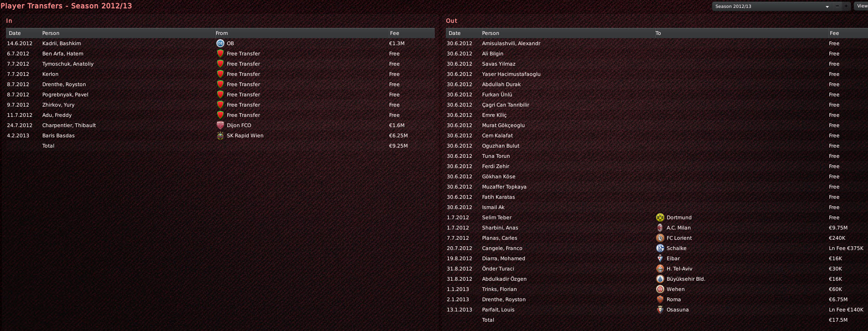
Task: Click the FC Lorient club badge
Action: tap(660, 238)
